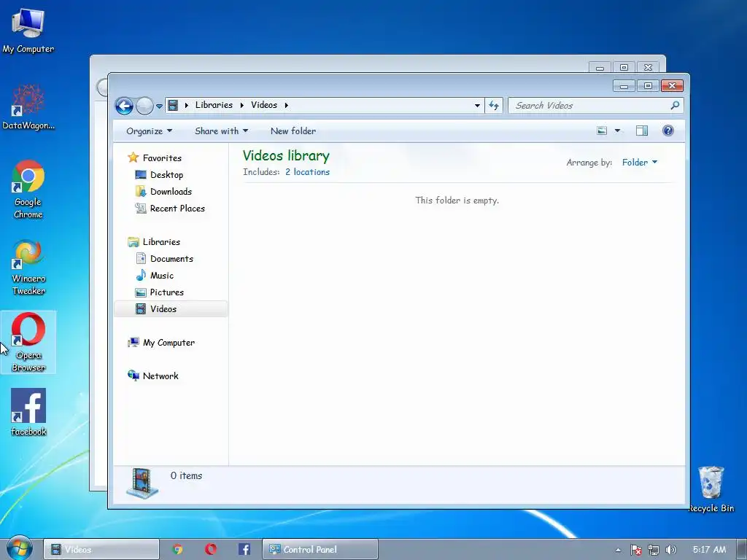The width and height of the screenshot is (747, 560).
Task: Open the network tray icon
Action: tap(653, 550)
